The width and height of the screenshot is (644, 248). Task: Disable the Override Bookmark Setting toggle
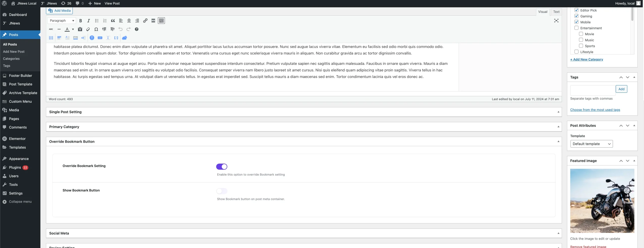222,167
